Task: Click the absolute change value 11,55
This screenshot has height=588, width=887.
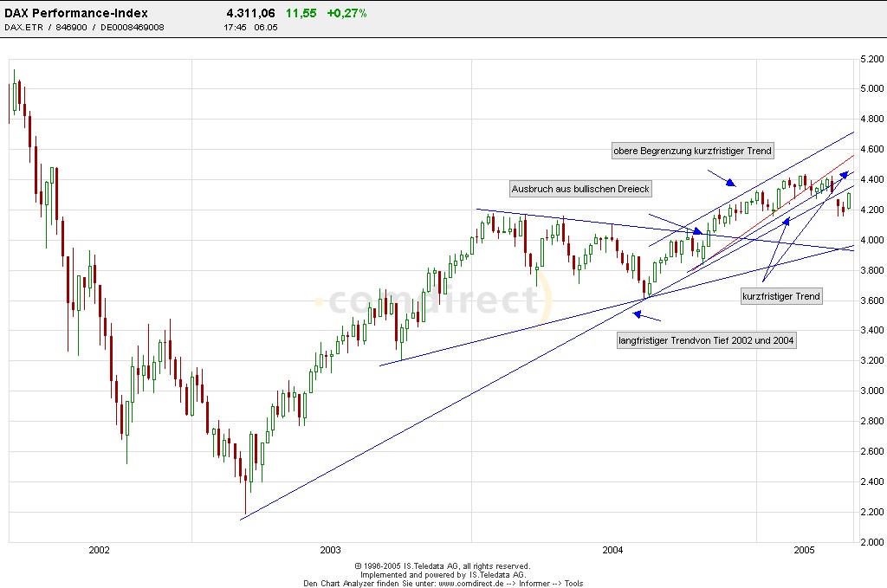Action: pyautogui.click(x=301, y=13)
